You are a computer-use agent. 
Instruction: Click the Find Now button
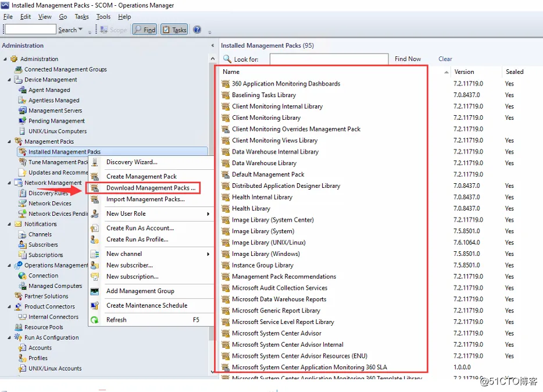408,59
